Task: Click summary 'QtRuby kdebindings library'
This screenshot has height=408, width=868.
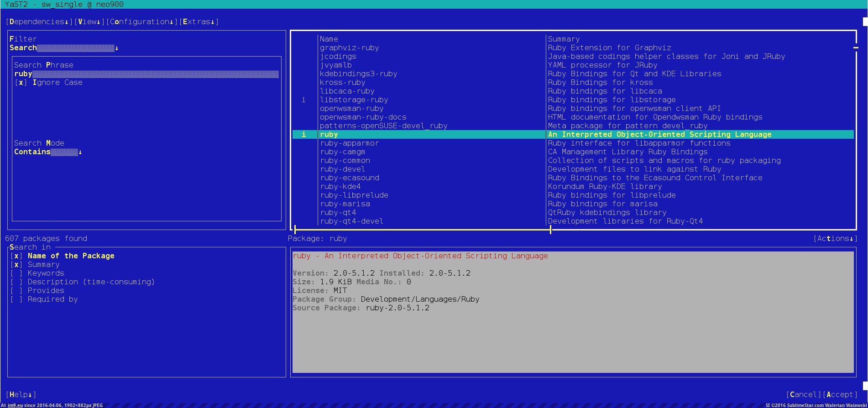Action: pyautogui.click(x=607, y=213)
